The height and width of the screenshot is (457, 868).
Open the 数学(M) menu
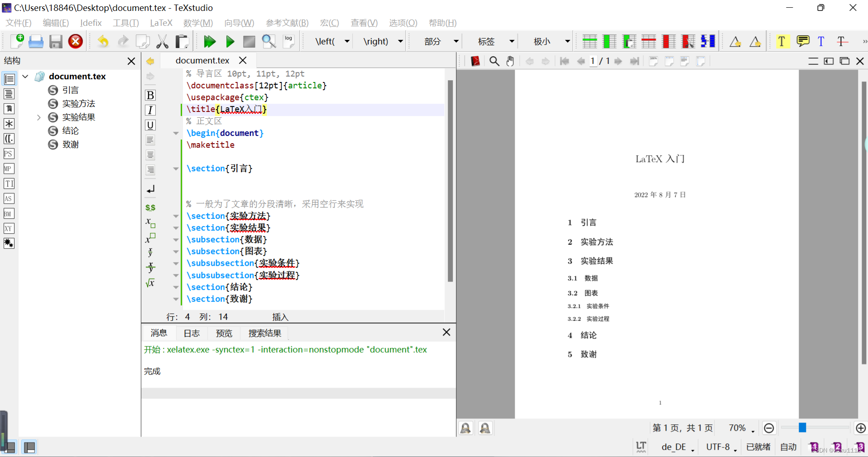(198, 23)
